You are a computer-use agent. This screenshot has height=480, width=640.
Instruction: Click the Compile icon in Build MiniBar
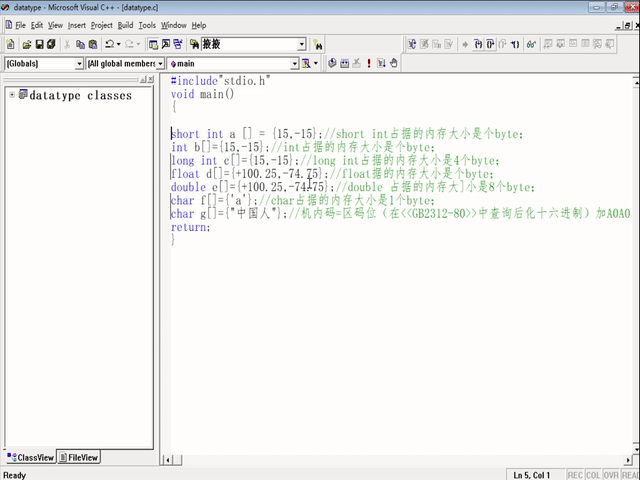[332, 63]
